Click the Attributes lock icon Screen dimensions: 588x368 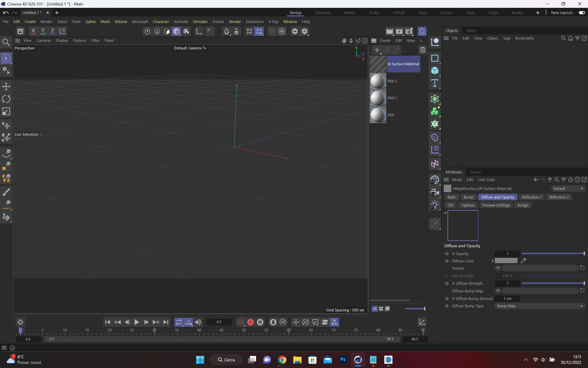click(x=570, y=180)
